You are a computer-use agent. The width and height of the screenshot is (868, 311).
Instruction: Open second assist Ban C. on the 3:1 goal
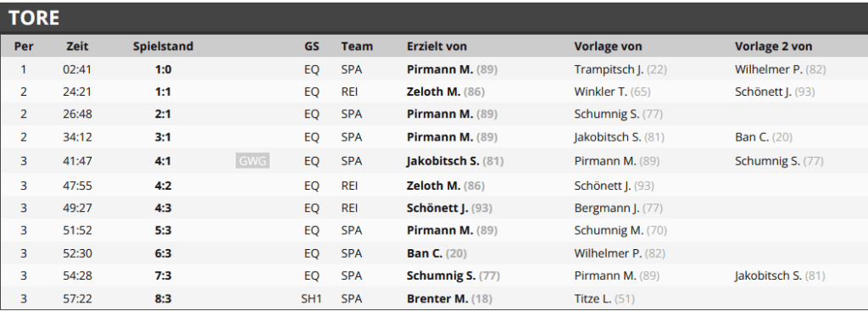tap(752, 136)
